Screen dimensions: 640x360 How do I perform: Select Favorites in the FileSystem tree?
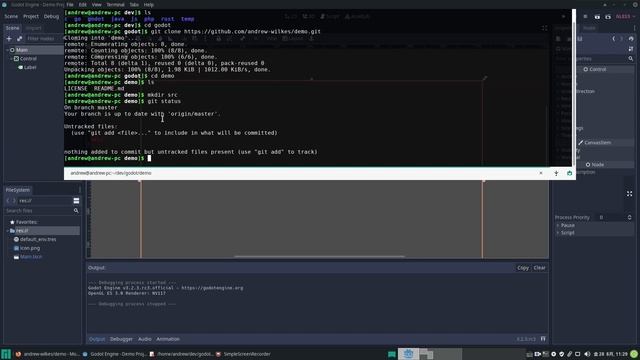[x=27, y=222]
